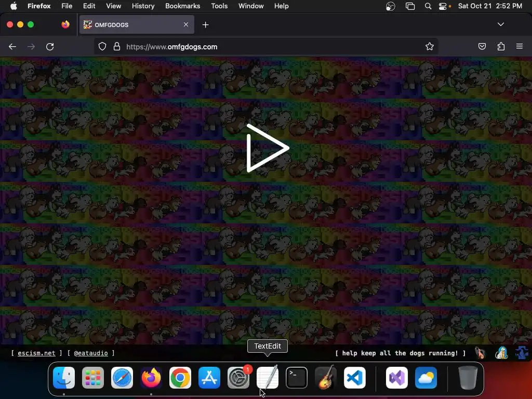The width and height of the screenshot is (532, 399).
Task: Open a new tab with plus button
Action: coord(205,25)
